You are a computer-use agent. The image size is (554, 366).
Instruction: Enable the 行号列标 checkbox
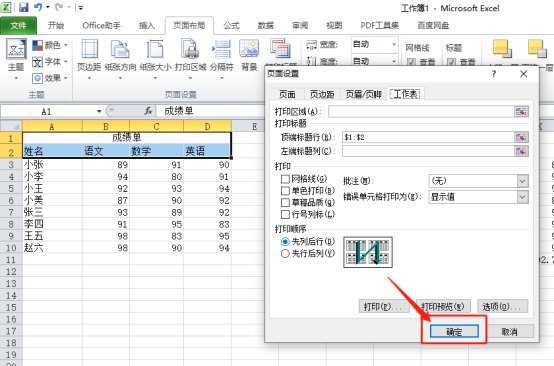(285, 214)
